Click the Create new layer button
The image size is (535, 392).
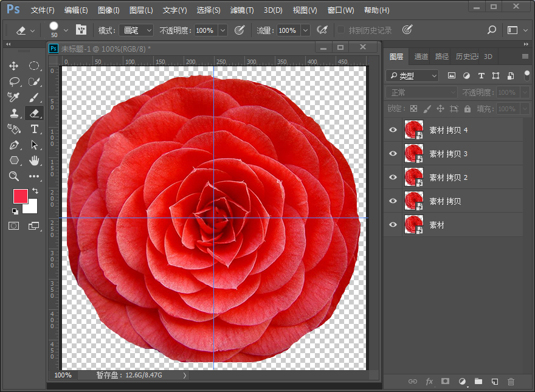click(494, 382)
